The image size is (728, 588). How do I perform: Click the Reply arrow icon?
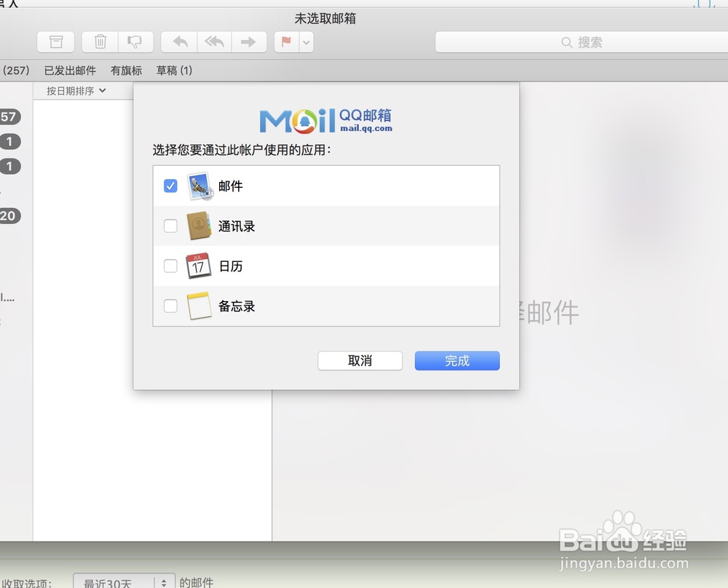click(179, 42)
